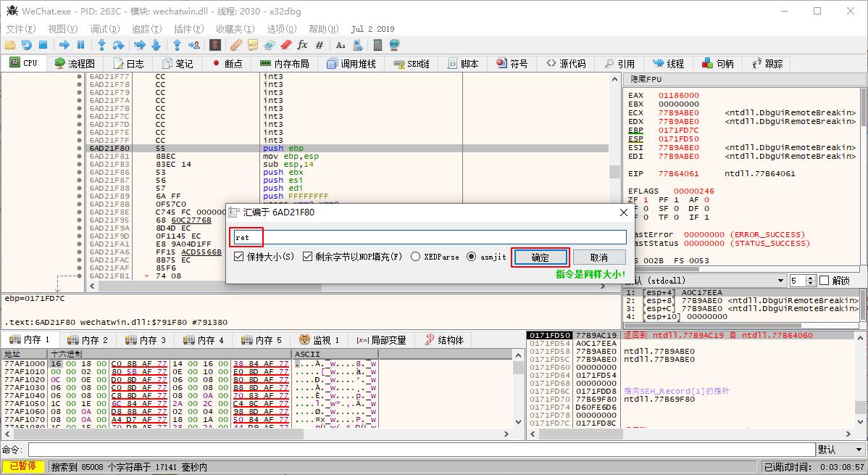
Task: Switch to the 断点 tab
Action: pos(227,64)
